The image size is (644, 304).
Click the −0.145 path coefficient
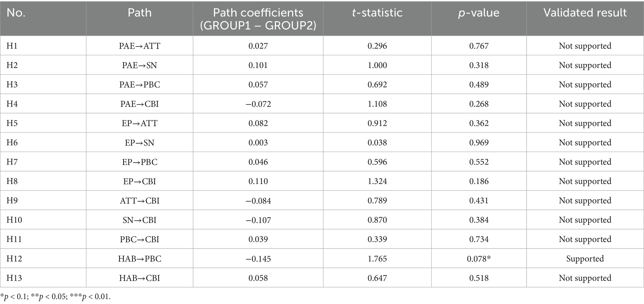(258, 258)
